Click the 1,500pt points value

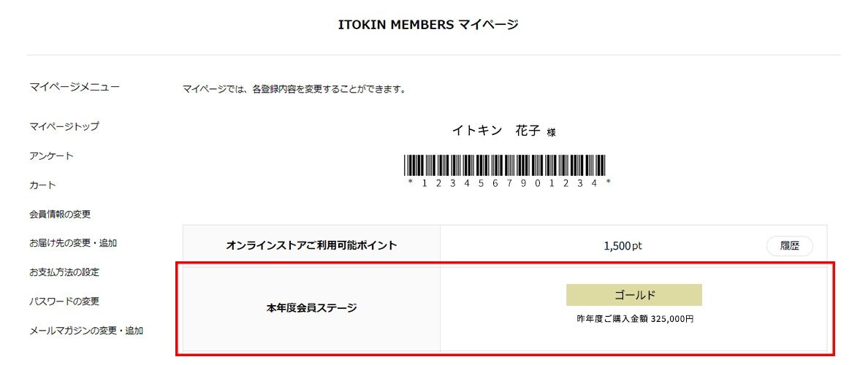pos(623,246)
